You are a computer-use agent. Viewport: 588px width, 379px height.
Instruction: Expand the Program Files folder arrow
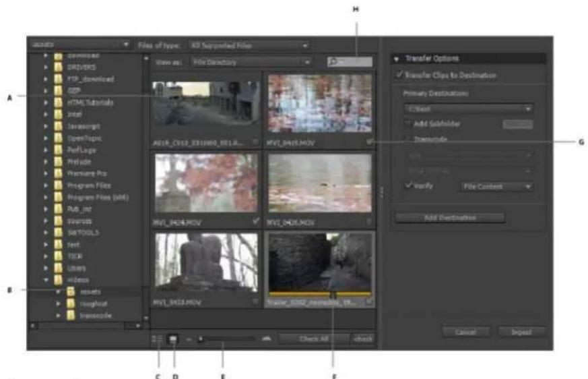pos(46,185)
